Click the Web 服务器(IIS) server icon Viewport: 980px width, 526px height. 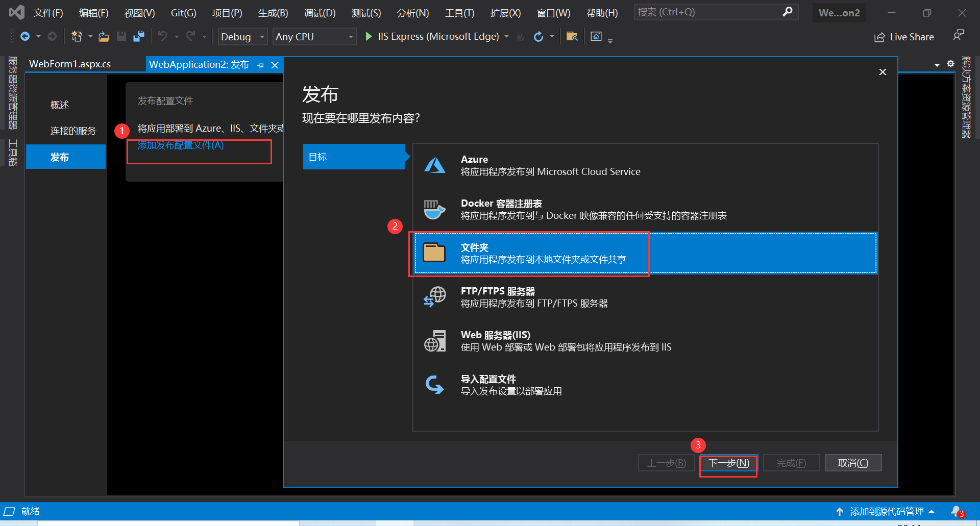434,340
